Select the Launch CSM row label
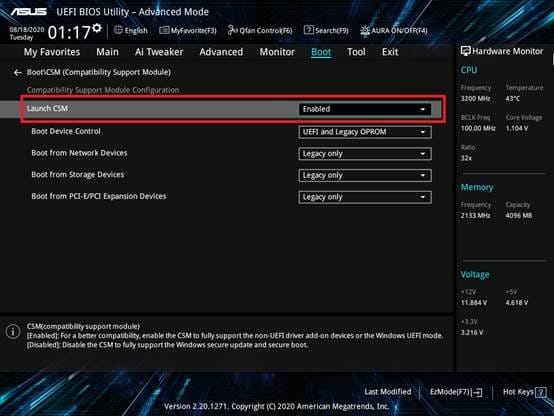Viewport: 554px width, 416px height. tap(47, 109)
